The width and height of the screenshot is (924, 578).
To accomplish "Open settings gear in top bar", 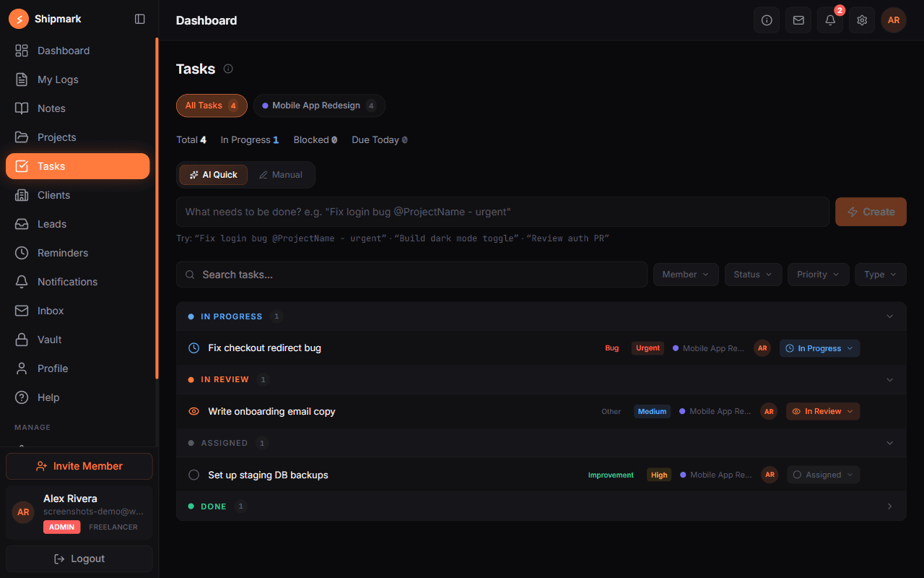I will [x=862, y=20].
